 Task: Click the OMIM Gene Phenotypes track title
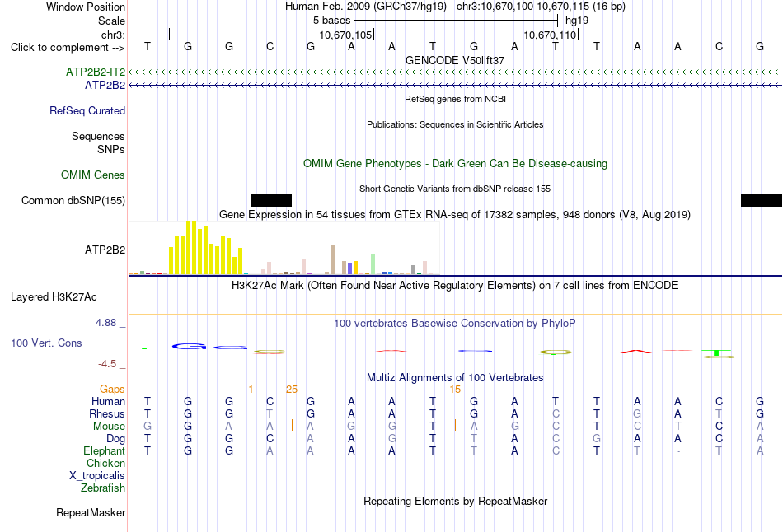455,163
